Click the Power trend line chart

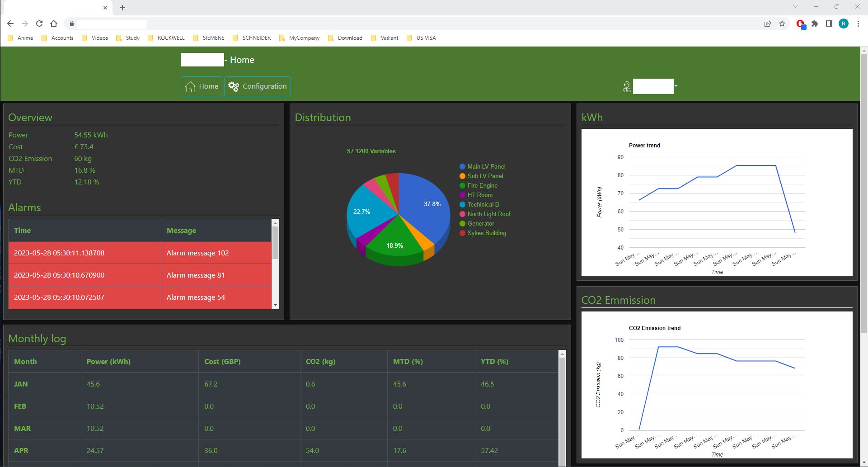pyautogui.click(x=717, y=203)
